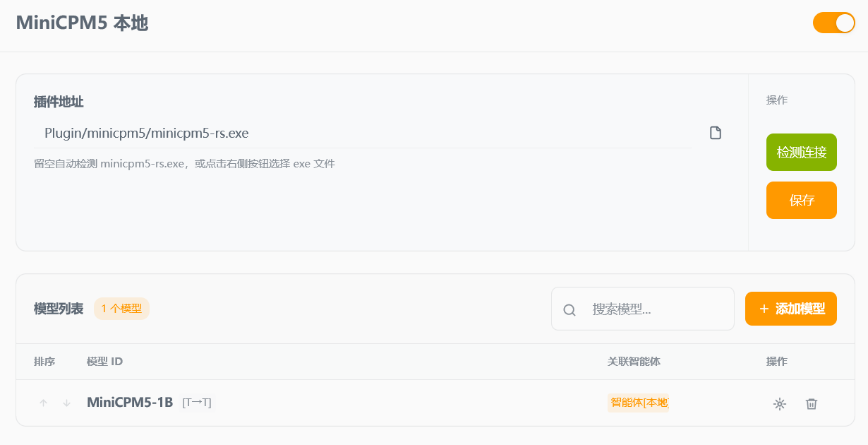Click the file picker icon beside plugin path
868x445 pixels.
pyautogui.click(x=716, y=133)
